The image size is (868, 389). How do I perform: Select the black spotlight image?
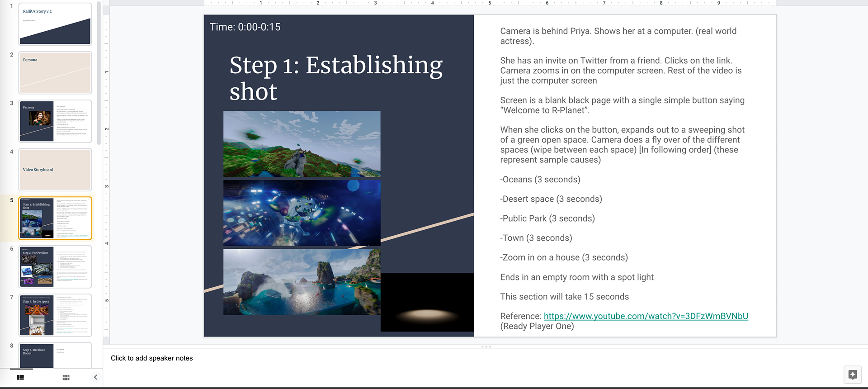(427, 302)
